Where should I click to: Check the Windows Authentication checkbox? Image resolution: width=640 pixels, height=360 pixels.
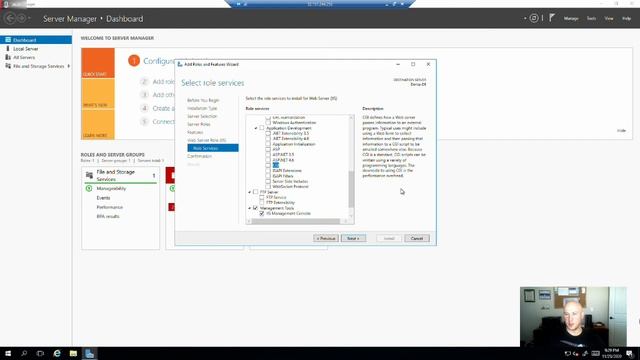coord(268,122)
